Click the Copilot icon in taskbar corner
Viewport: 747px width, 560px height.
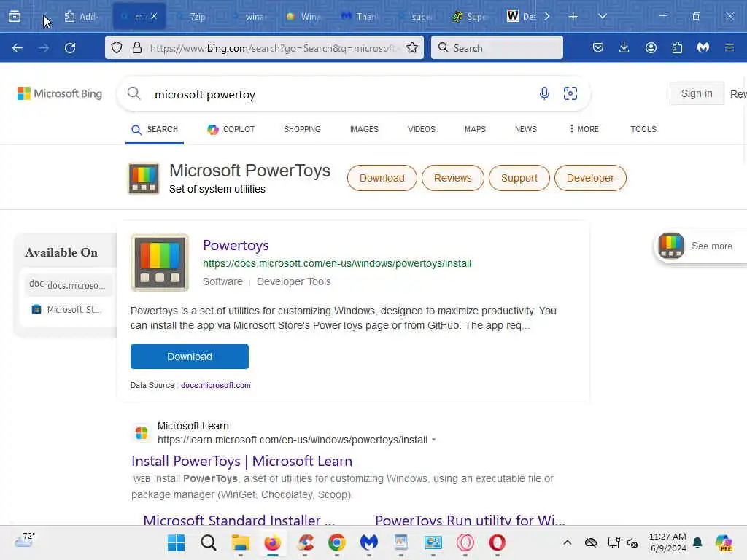tap(724, 542)
